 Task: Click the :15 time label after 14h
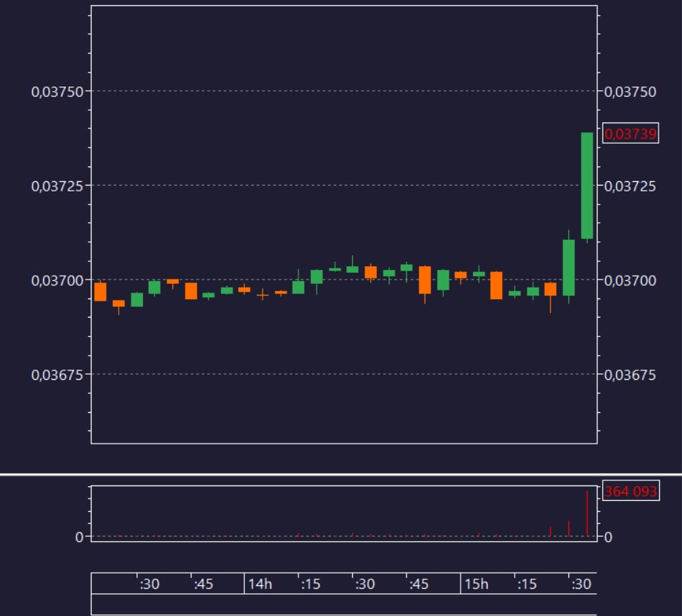click(x=310, y=584)
